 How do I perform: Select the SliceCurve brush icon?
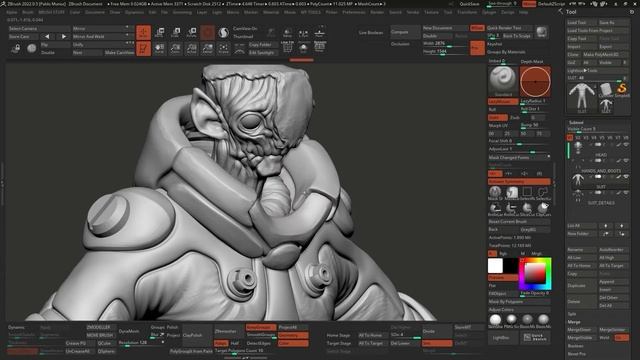527,209
